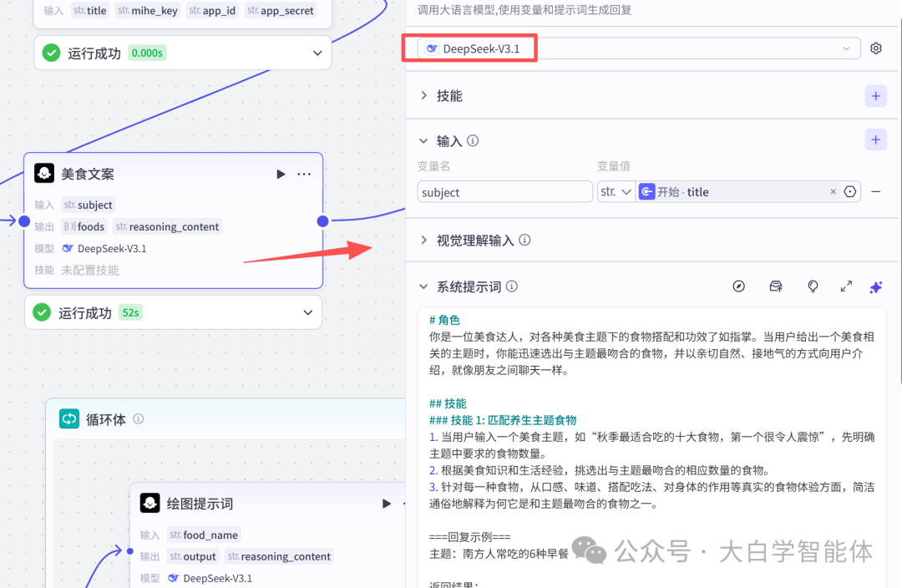Select the app_secret tag in top node

(281, 10)
